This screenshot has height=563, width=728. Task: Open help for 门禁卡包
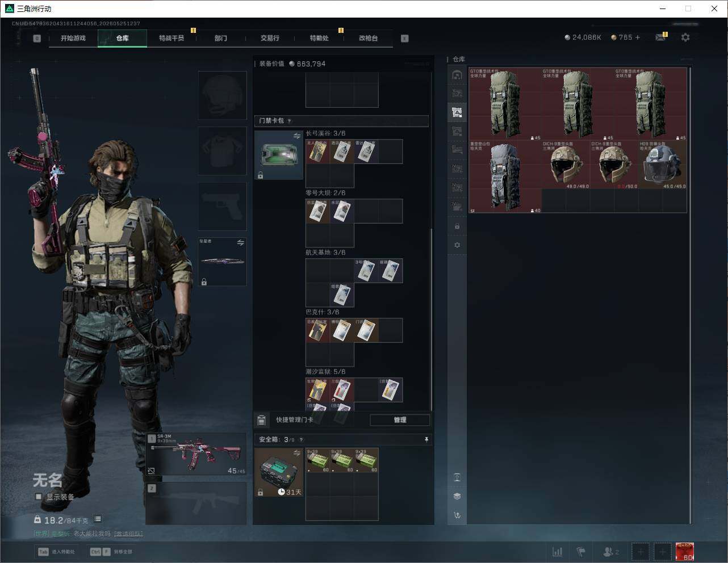289,121
